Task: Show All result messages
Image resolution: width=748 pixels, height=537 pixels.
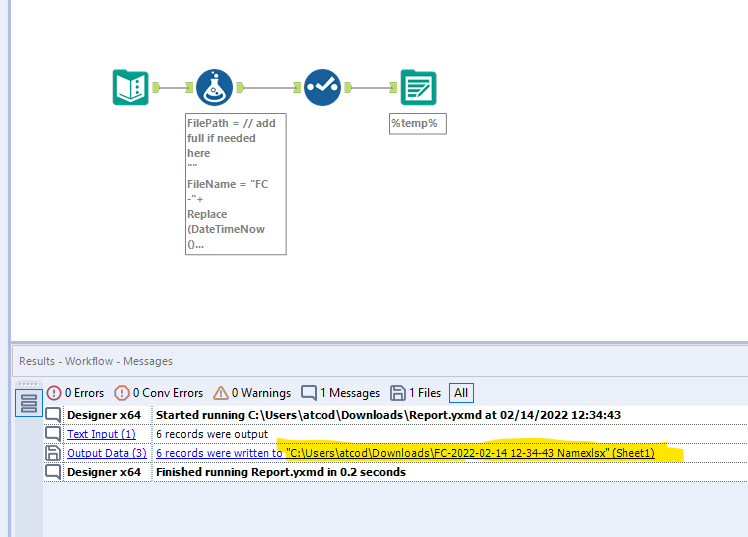Action: coord(461,393)
